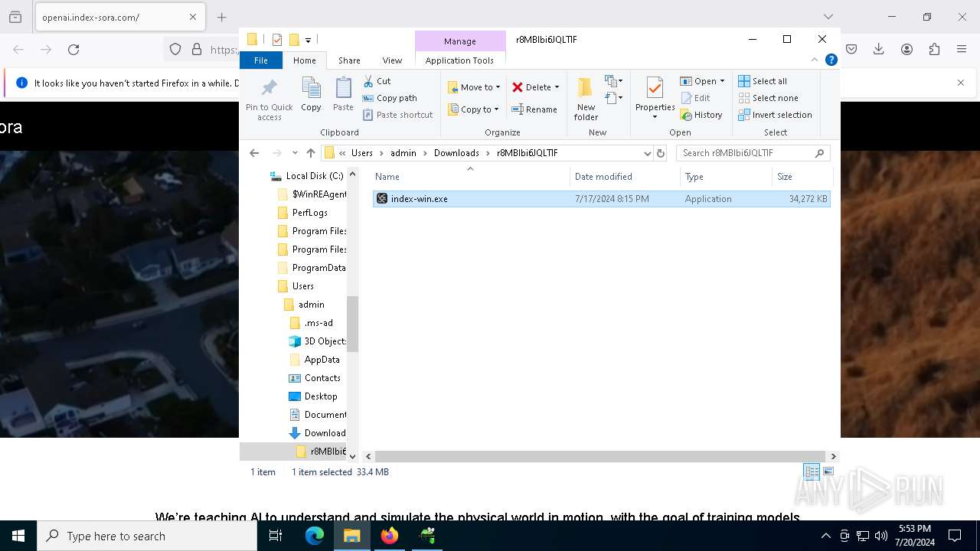This screenshot has width=980, height=551.
Task: Launch Microsoft Edge from taskbar
Action: [315, 536]
